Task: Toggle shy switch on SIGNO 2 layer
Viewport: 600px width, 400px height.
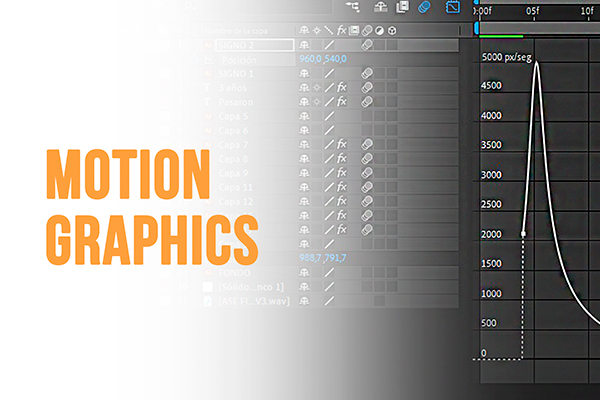Action: (x=304, y=45)
